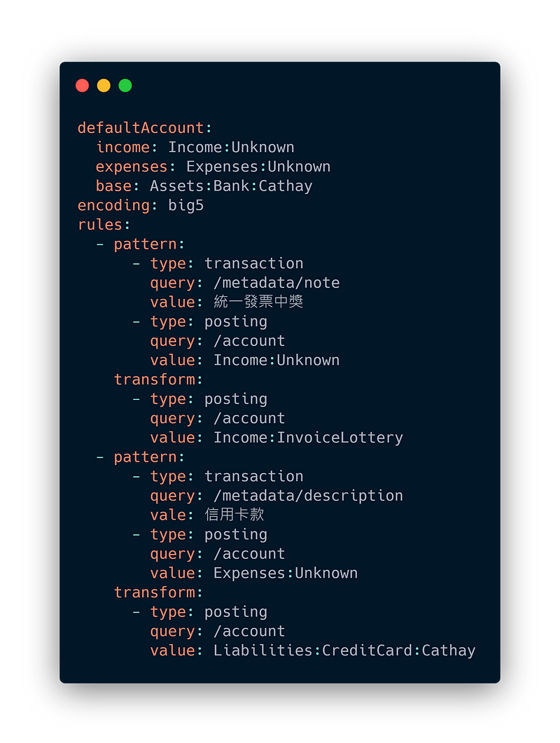The image size is (560, 743).
Task: Click the defaultAccount key
Action: (x=140, y=128)
